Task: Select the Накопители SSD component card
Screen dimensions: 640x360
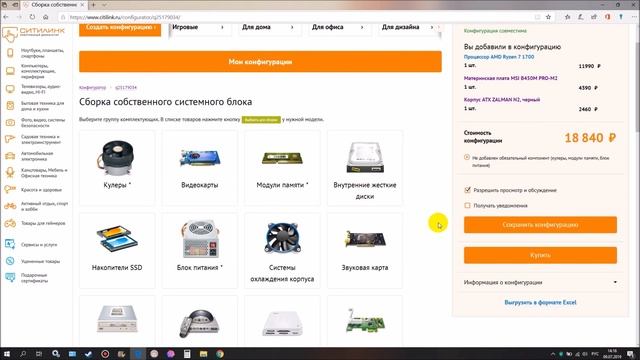Action: pyautogui.click(x=117, y=250)
